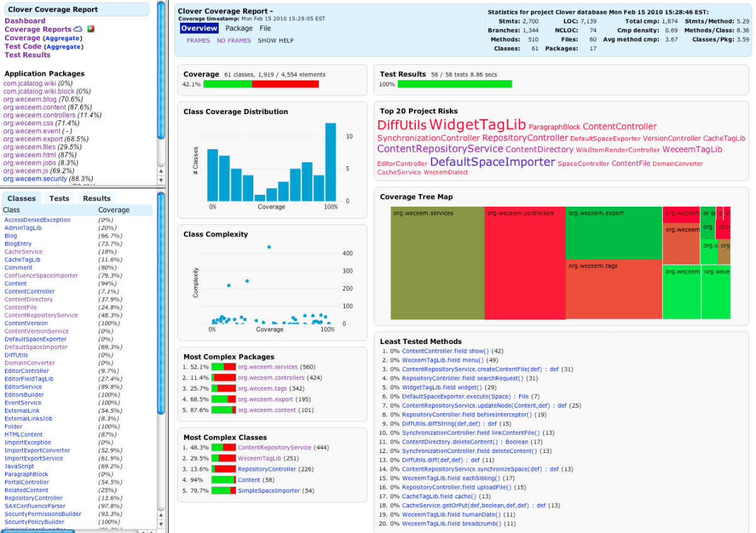Select the Tests tab in the left panel
This screenshot has width=756, height=533.
[59, 198]
